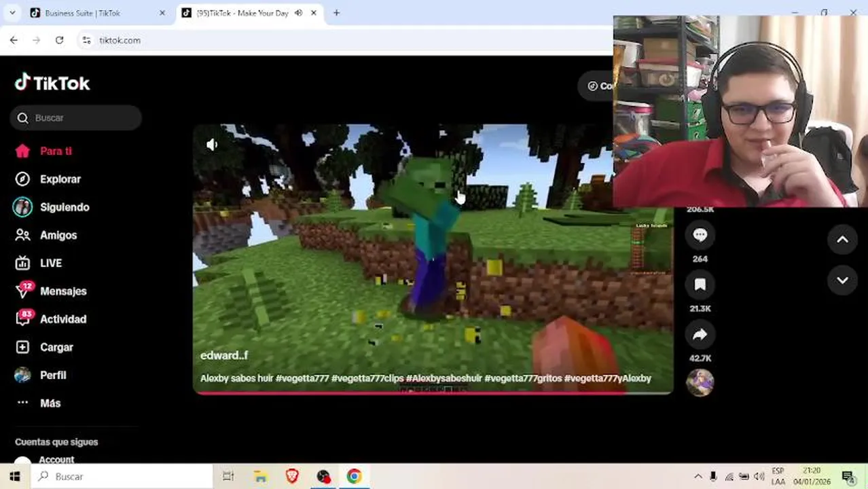This screenshot has width=868, height=489.
Task: Close the TikTok Make Your Day tab
Action: (x=314, y=13)
